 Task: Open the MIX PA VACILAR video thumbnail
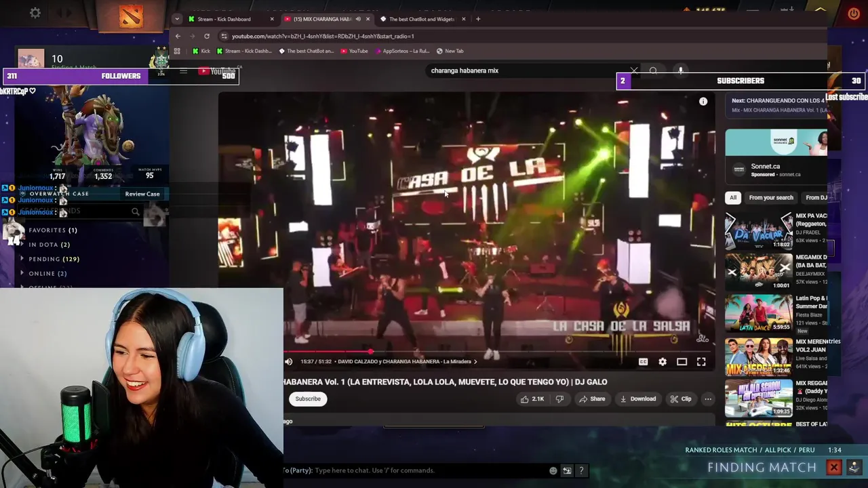pyautogui.click(x=759, y=230)
